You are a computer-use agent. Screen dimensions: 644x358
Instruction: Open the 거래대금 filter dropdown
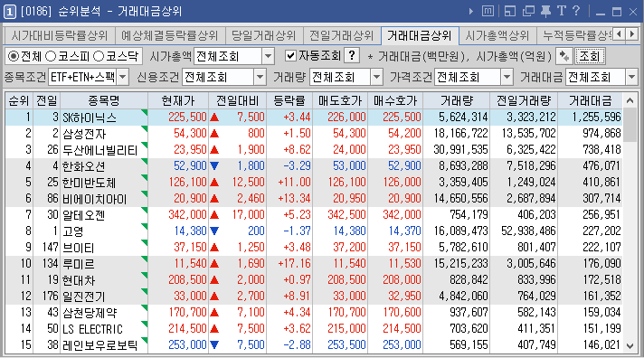[631, 77]
